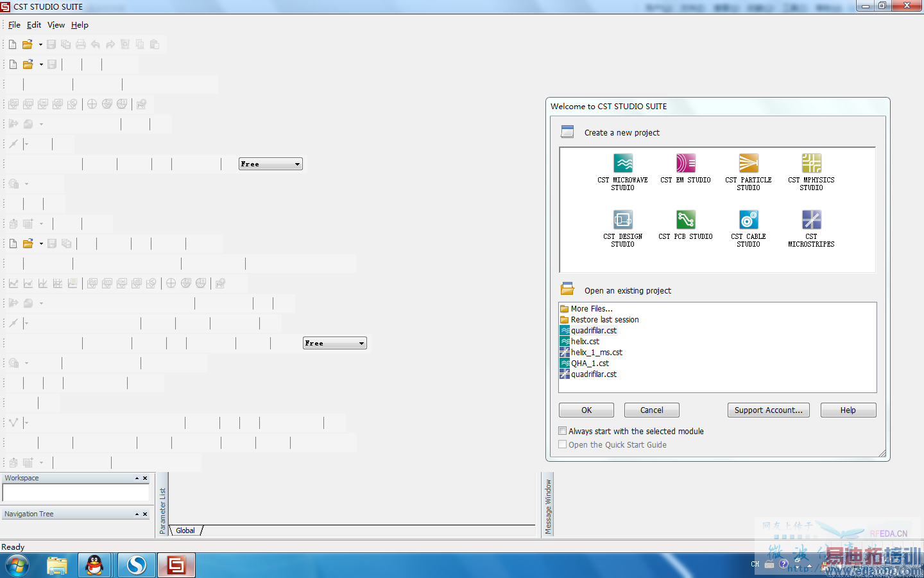Tick Open the Quick Start Guide checkbox

click(x=563, y=444)
